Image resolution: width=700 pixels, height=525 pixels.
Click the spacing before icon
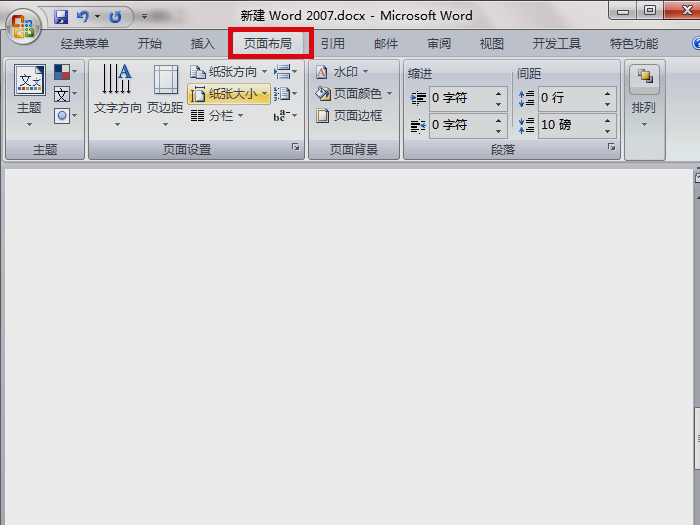[x=526, y=98]
